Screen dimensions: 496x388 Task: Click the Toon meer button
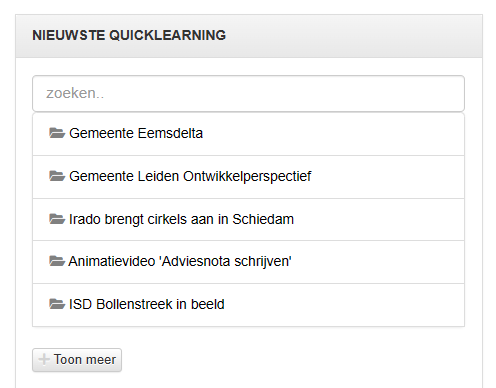pos(77,360)
